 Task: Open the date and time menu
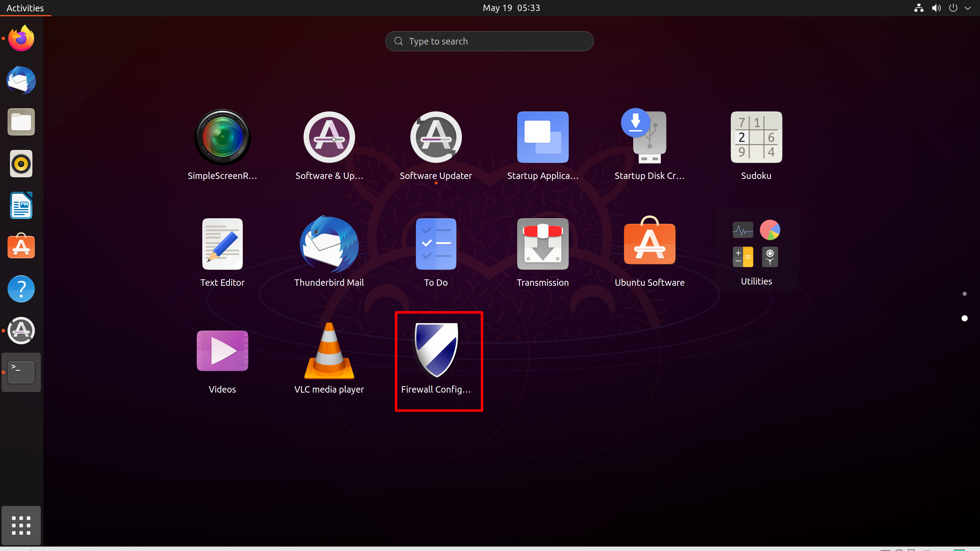coord(511,8)
